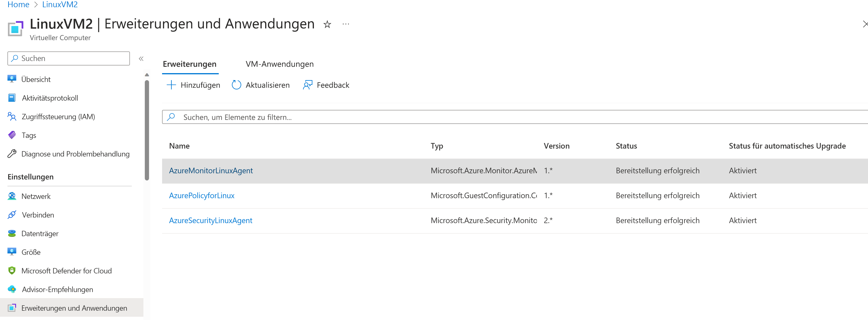This screenshot has width=868, height=320.
Task: Click the Übersicht monitor icon
Action: point(12,79)
